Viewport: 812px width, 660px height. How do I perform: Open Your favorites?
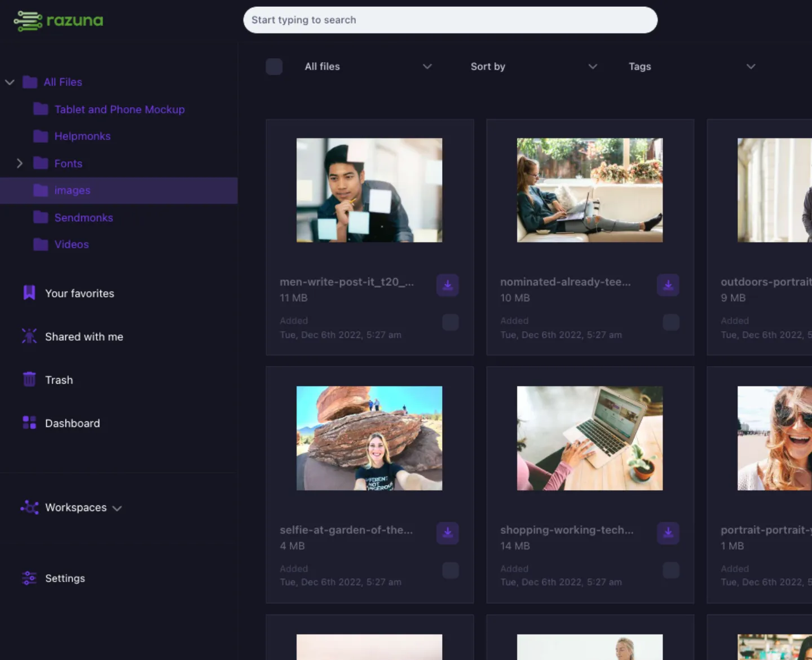coord(80,293)
